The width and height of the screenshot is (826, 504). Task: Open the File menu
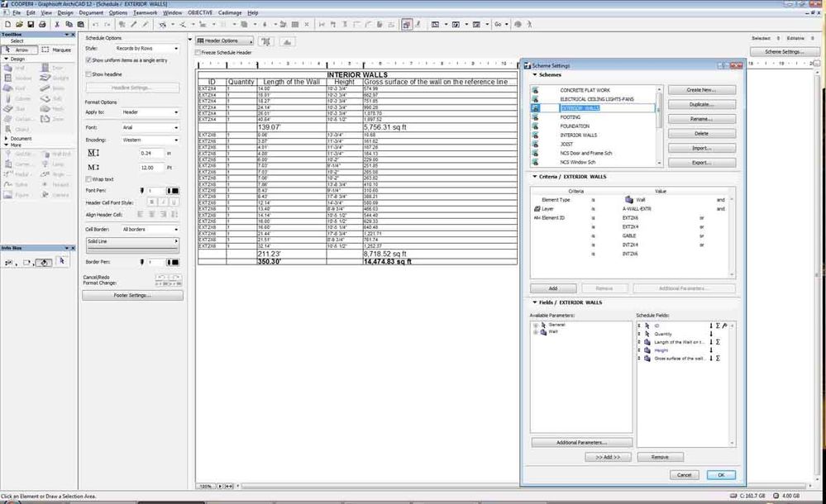click(17, 12)
